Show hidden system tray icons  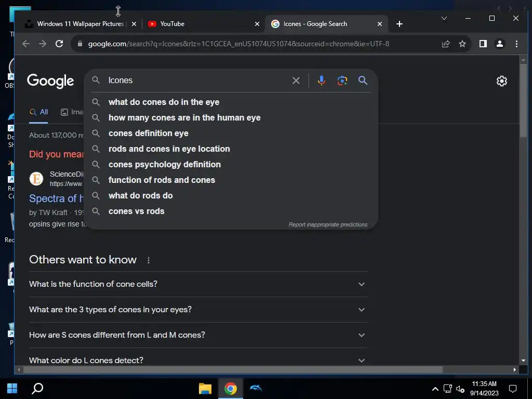[x=435, y=389]
